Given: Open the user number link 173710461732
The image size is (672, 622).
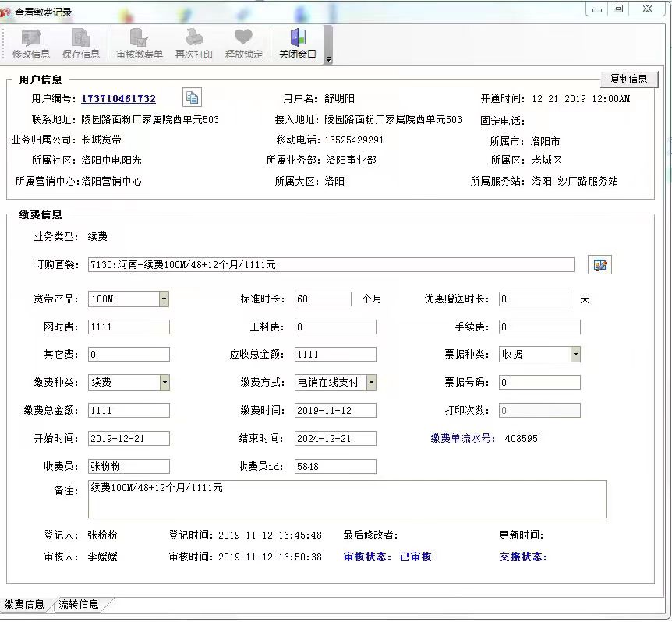Looking at the screenshot, I should coord(118,98).
